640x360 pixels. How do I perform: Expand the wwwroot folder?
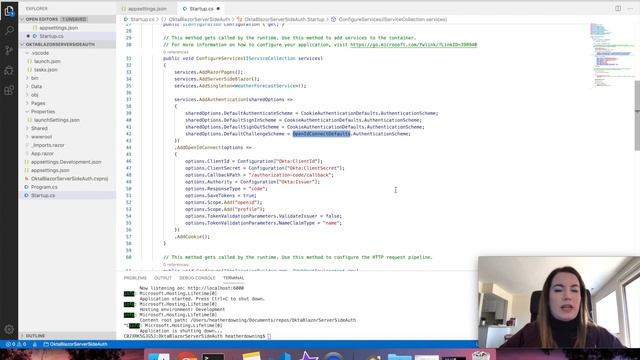pyautogui.click(x=41, y=137)
